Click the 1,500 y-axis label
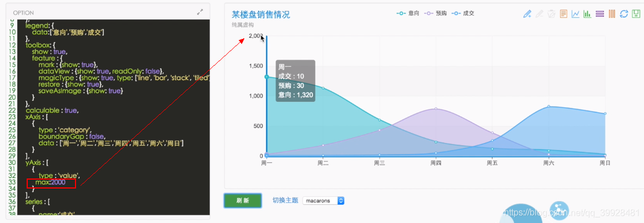 [256, 66]
